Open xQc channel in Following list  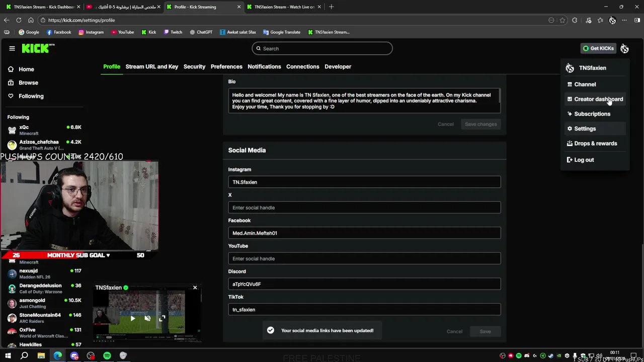(x=44, y=130)
